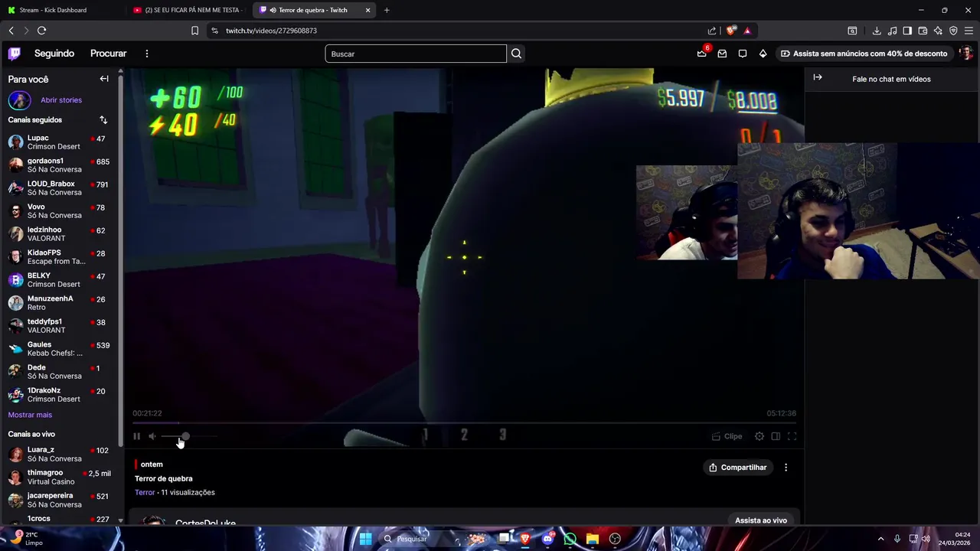Image resolution: width=980 pixels, height=551 pixels.
Task: Click Mostrar mais in followed channels
Action: pyautogui.click(x=30, y=415)
